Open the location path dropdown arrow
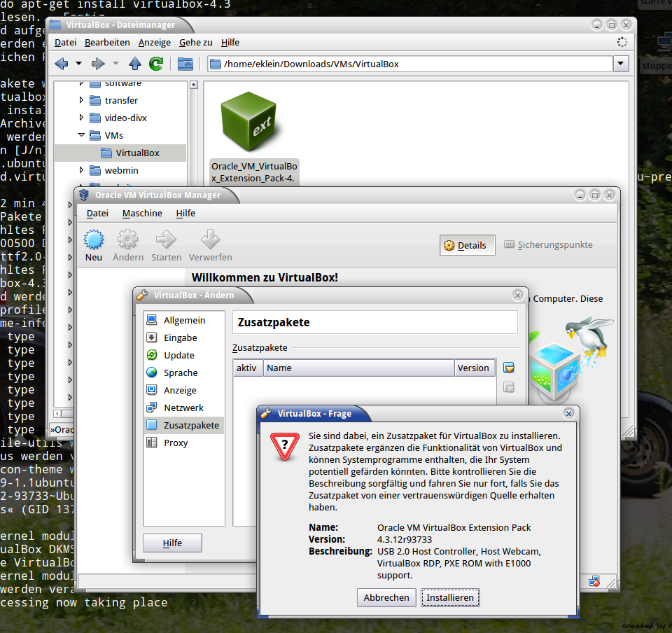 (620, 64)
